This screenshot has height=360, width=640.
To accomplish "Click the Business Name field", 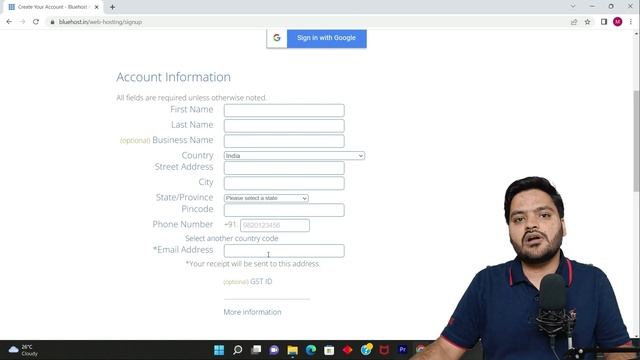I will click(x=284, y=141).
